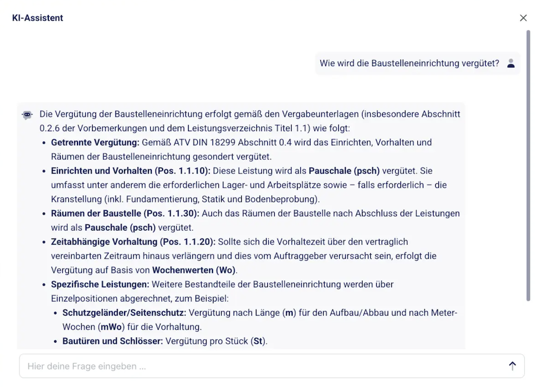This screenshot has height=392, width=542.
Task: Focus the 'Hier deine Frage eingeben' field
Action: click(260, 366)
